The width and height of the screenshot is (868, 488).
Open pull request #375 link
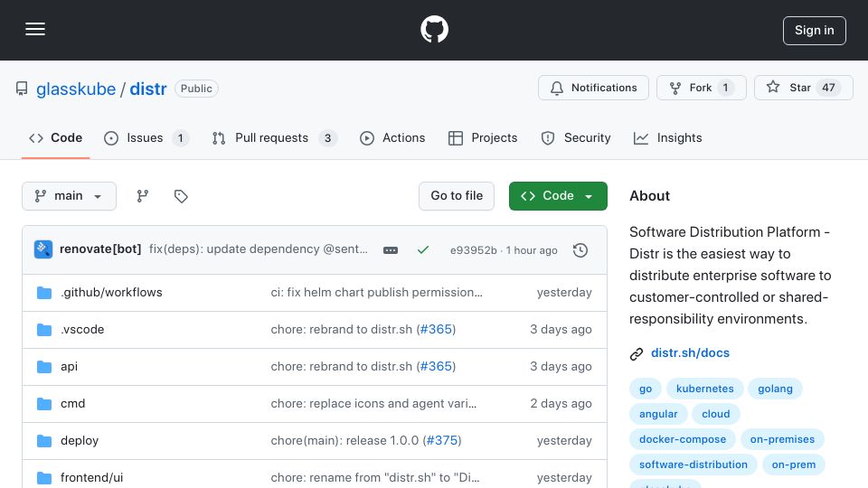click(442, 440)
